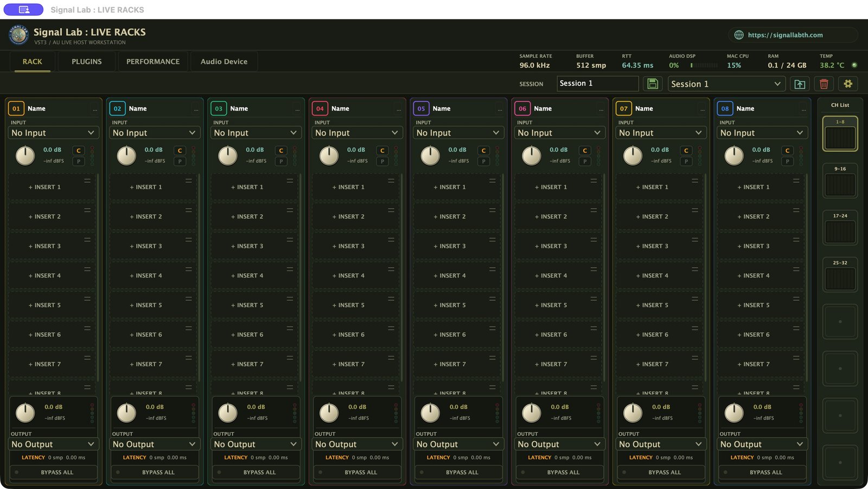This screenshot has width=868, height=489.
Task: Switch to the RACK tab
Action: pyautogui.click(x=32, y=62)
